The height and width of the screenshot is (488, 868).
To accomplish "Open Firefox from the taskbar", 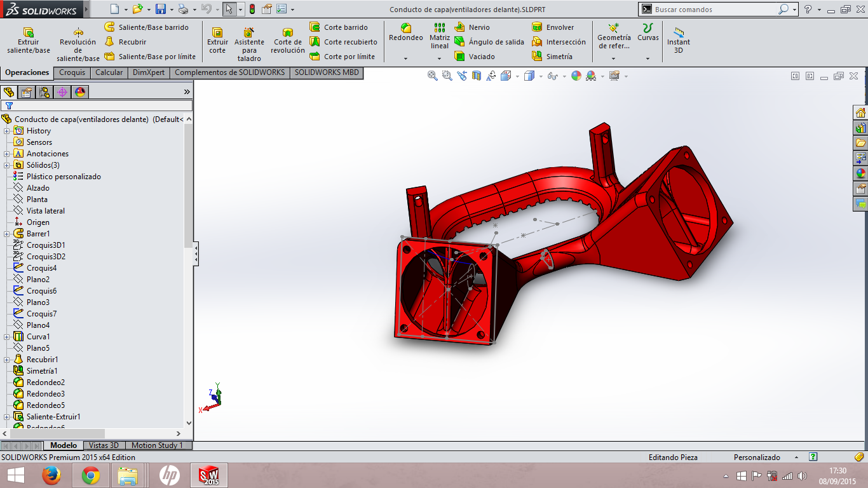I will click(51, 475).
